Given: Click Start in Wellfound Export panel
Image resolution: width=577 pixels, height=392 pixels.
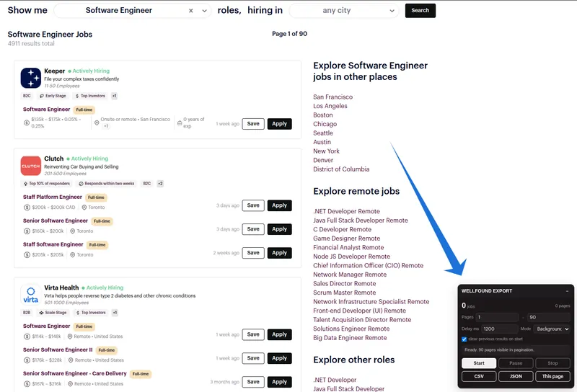Looking at the screenshot, I should click(479, 363).
